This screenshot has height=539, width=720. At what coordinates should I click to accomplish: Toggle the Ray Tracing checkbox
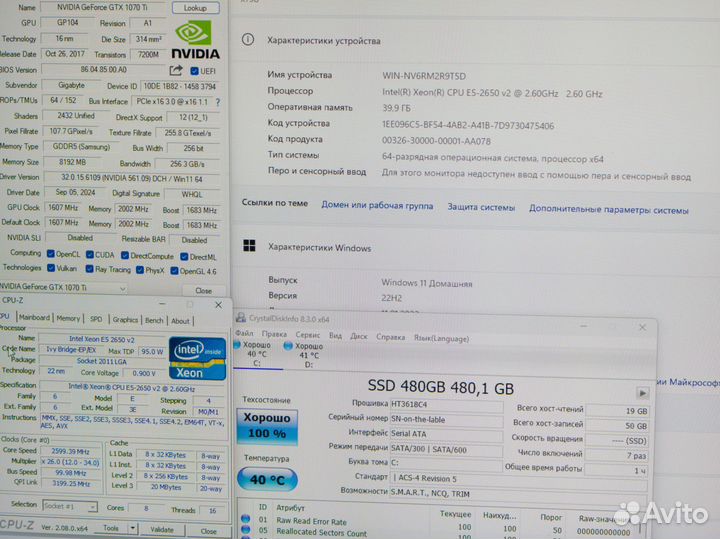coord(90,269)
